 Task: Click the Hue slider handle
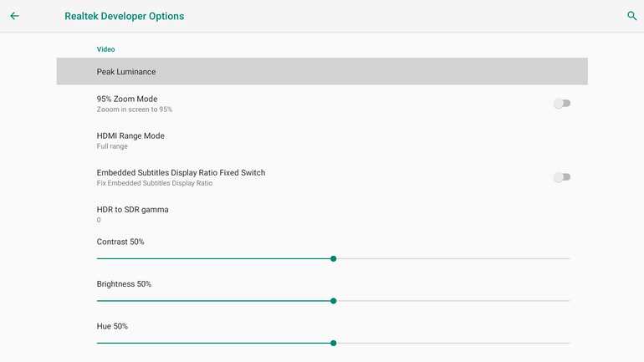tap(334, 343)
